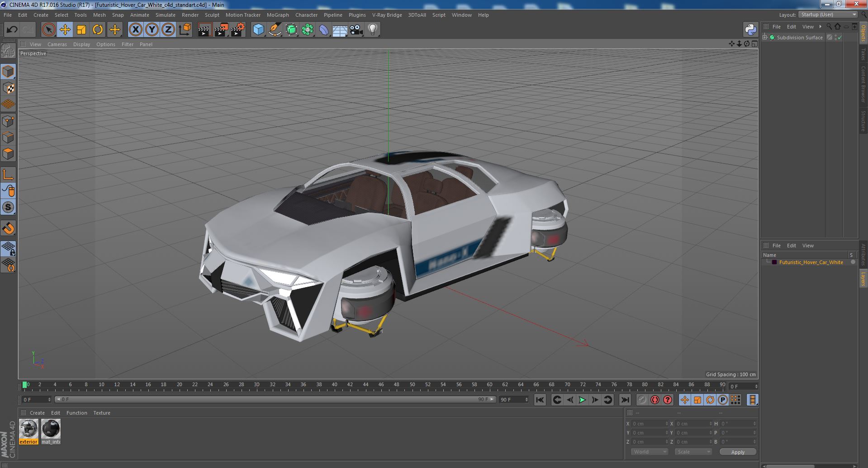The width and height of the screenshot is (868, 468).
Task: Switch to Texture mode
Action: (x=8, y=88)
